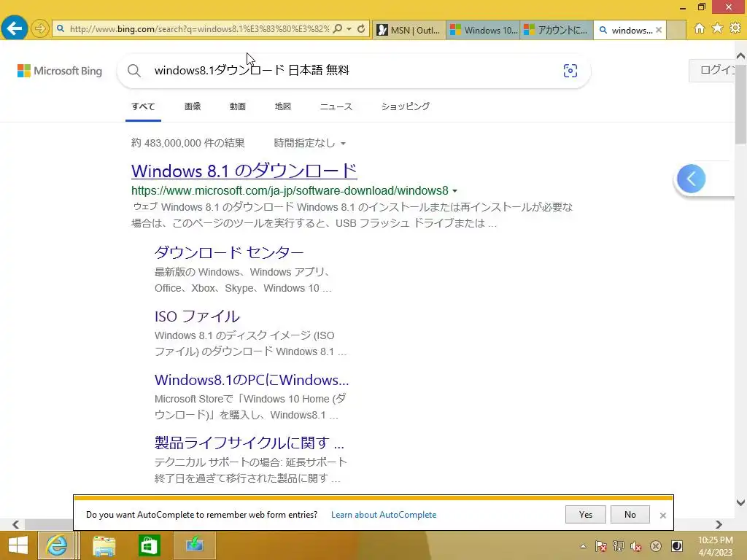
Task: Select the 地図 search category
Action: coord(282,106)
